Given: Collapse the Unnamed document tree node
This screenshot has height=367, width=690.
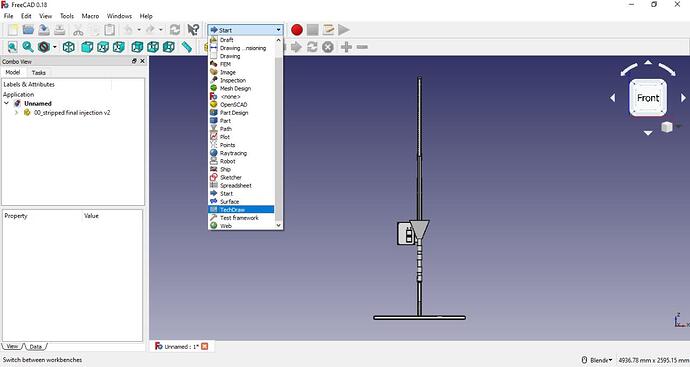Looking at the screenshot, I should pos(7,103).
